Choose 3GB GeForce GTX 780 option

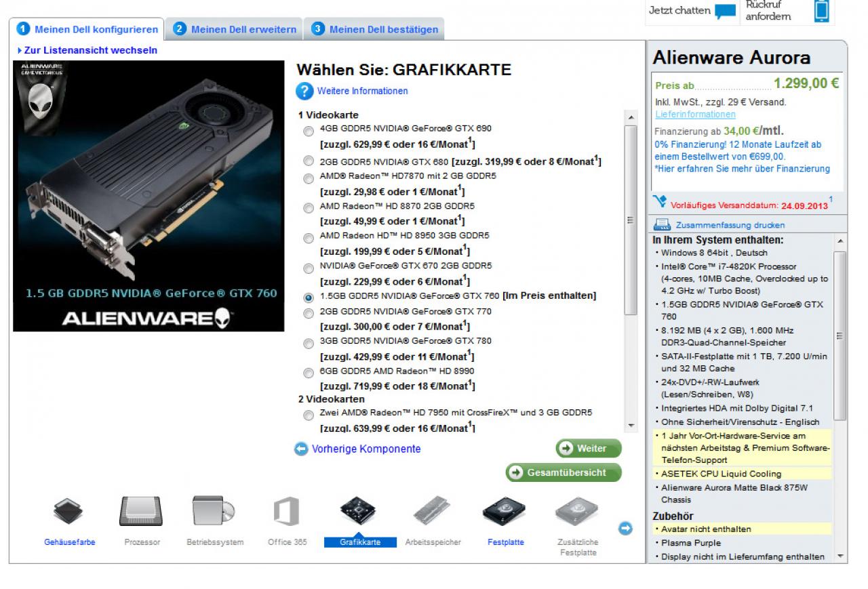click(309, 344)
